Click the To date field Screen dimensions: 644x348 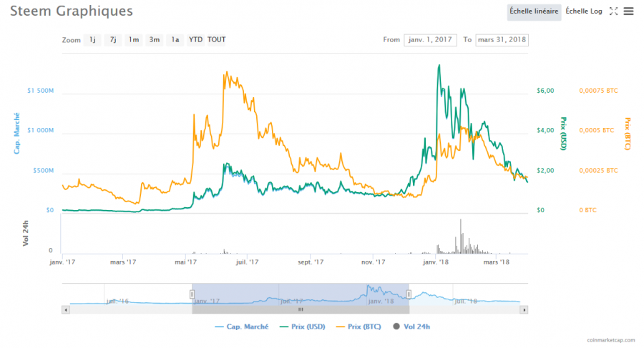(502, 40)
